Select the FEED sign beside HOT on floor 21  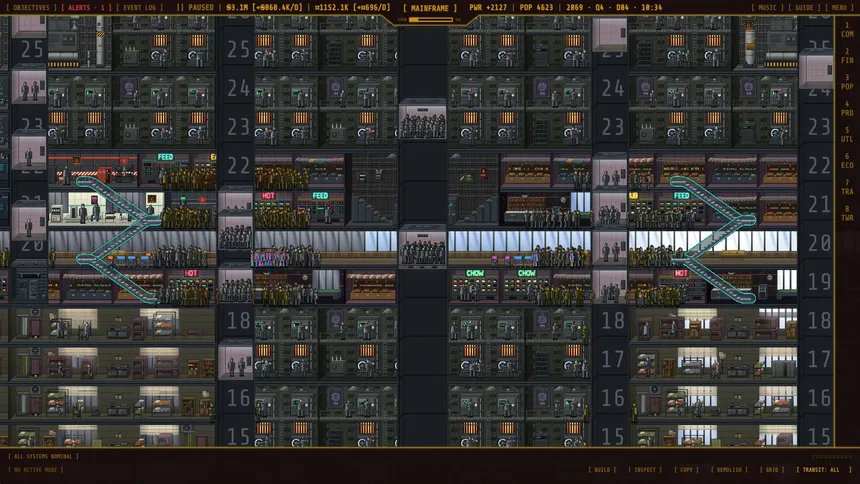[320, 195]
